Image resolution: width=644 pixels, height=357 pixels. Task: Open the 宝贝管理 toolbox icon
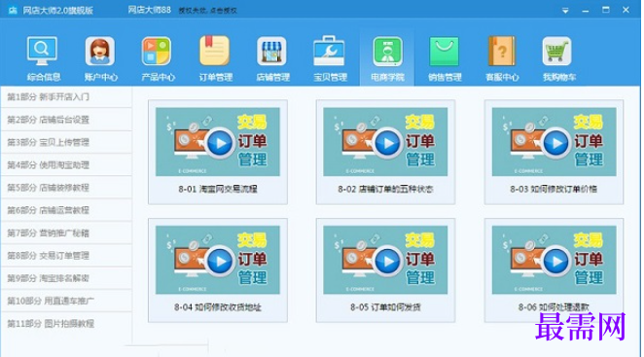pyautogui.click(x=329, y=51)
